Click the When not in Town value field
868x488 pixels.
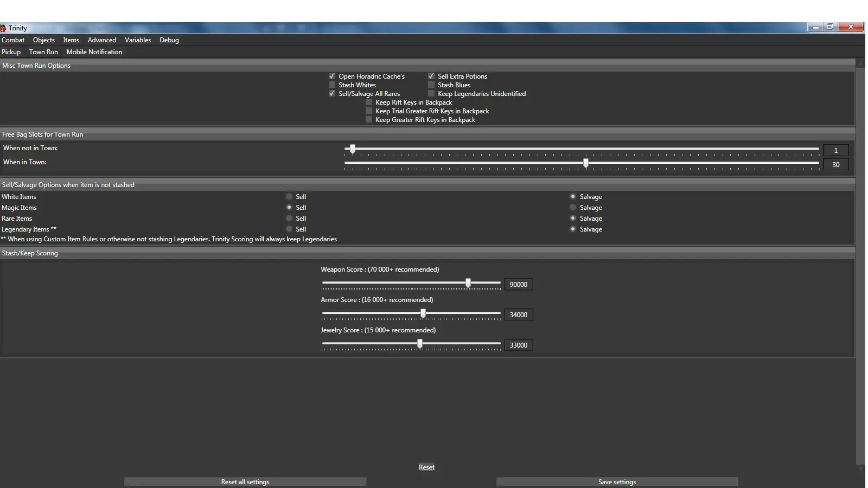click(x=835, y=150)
